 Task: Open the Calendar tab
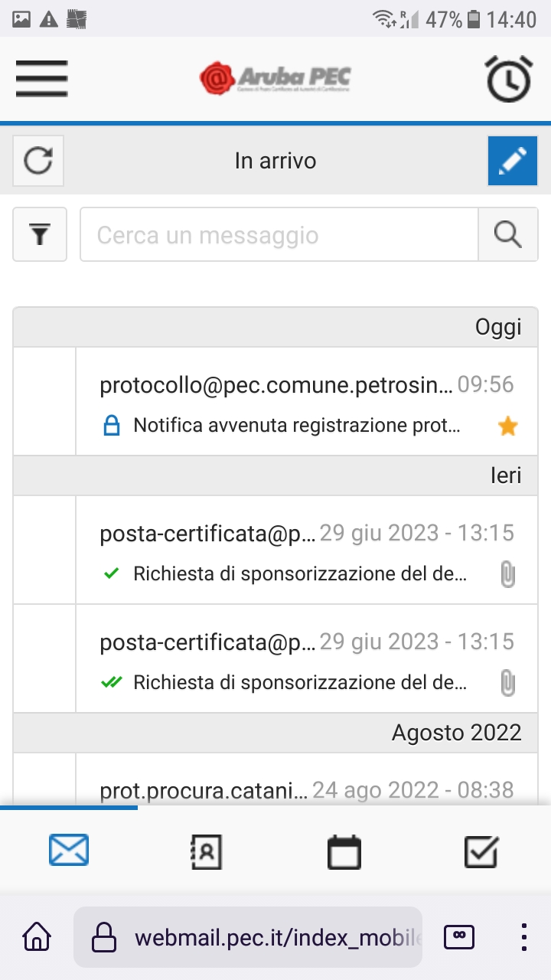pyautogui.click(x=344, y=851)
